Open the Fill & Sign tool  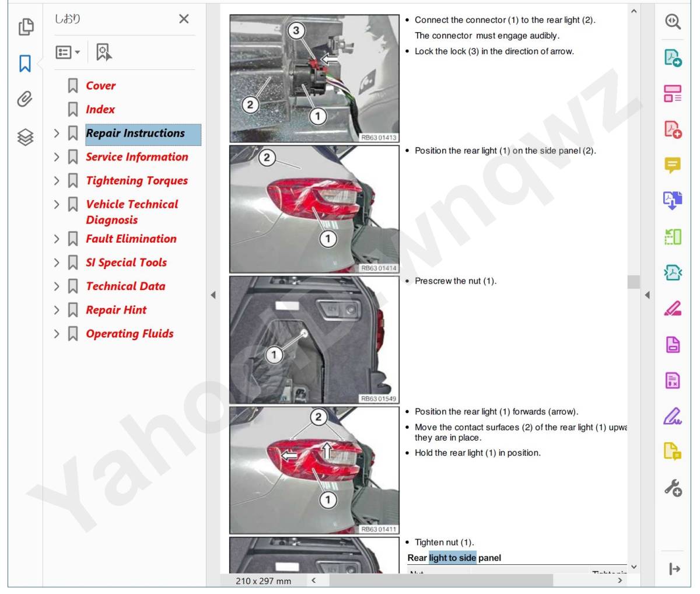pyautogui.click(x=673, y=417)
